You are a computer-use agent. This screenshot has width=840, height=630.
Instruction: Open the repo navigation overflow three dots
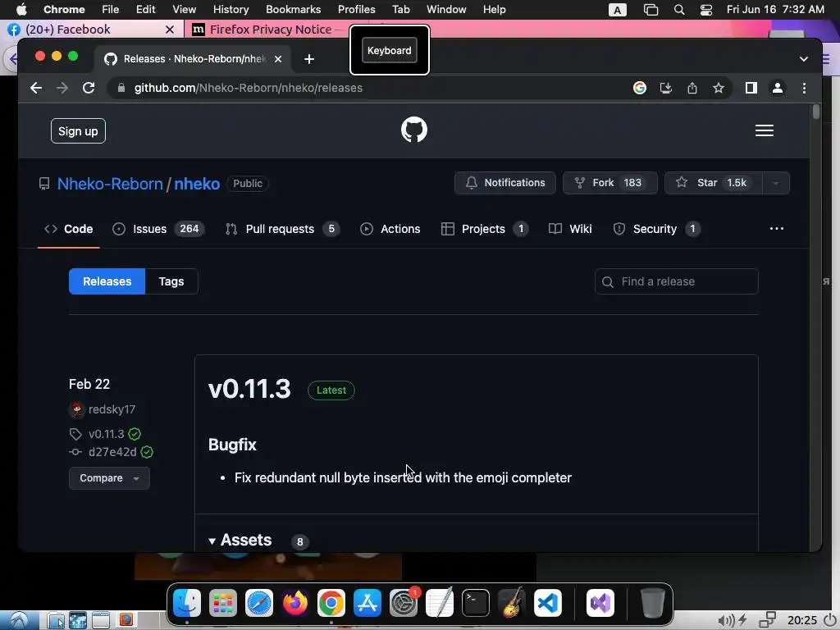(x=776, y=228)
